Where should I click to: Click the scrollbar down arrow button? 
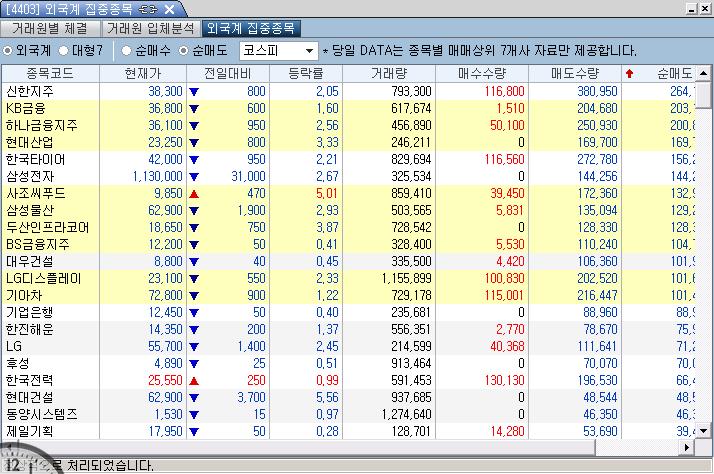(x=703, y=431)
